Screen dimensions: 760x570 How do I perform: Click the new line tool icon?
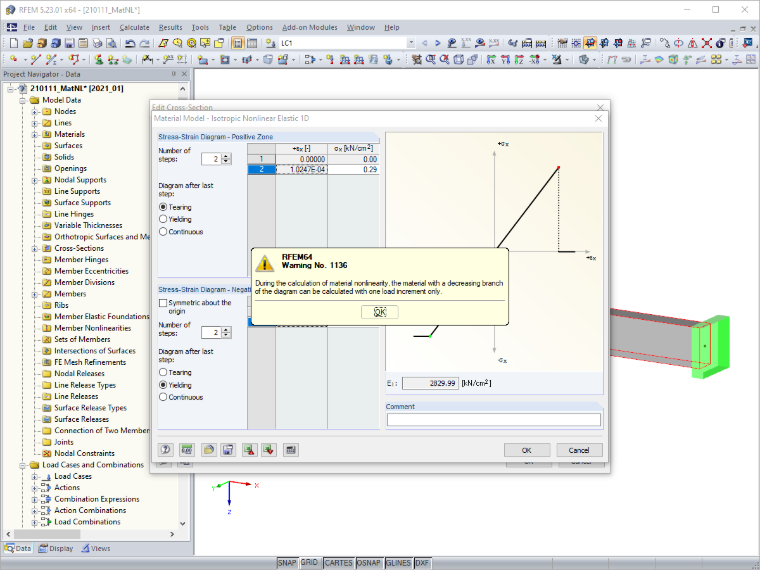click(x=35, y=60)
